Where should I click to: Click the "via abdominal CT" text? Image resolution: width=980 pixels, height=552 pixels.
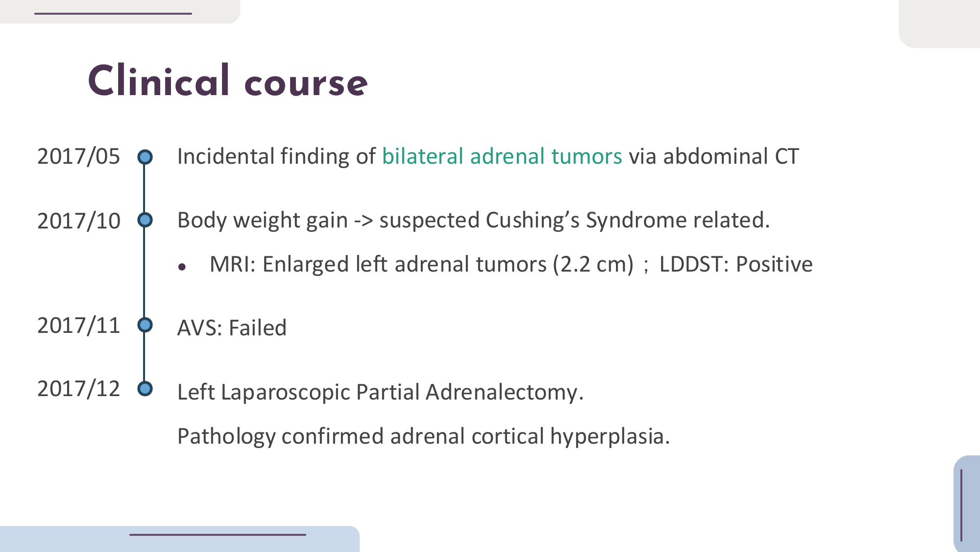[x=713, y=156]
